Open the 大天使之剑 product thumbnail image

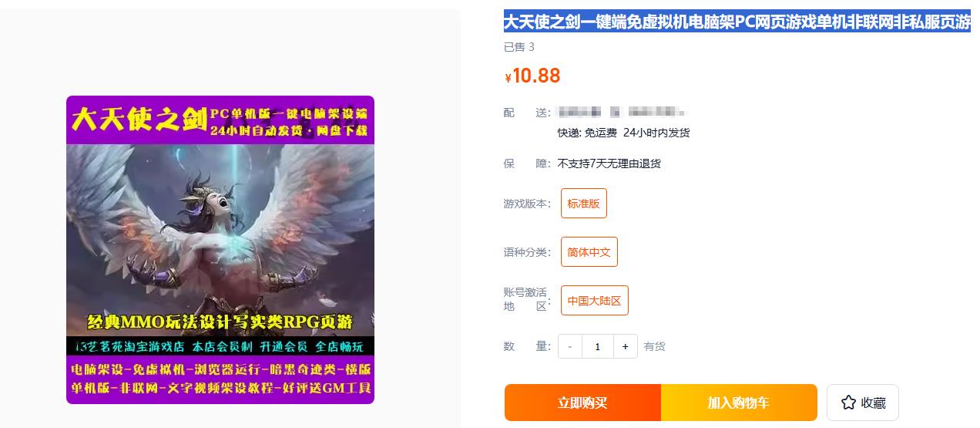(x=220, y=250)
